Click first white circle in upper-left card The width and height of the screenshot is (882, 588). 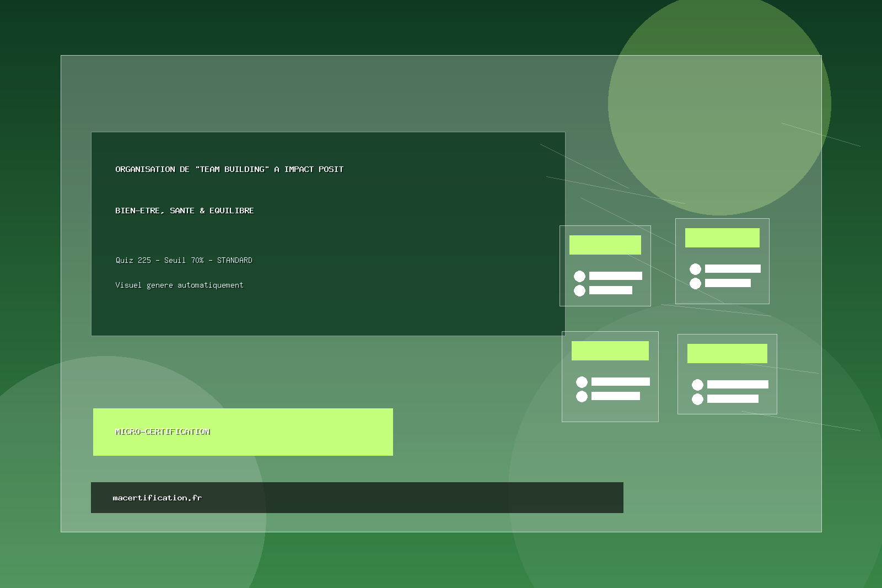pyautogui.click(x=579, y=276)
